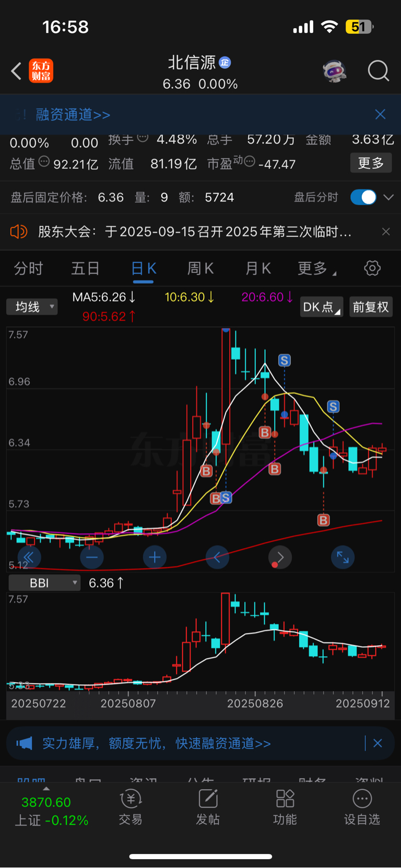Screen dimensions: 401x868
Task: Switch to the 五日 tab
Action: tap(86, 268)
